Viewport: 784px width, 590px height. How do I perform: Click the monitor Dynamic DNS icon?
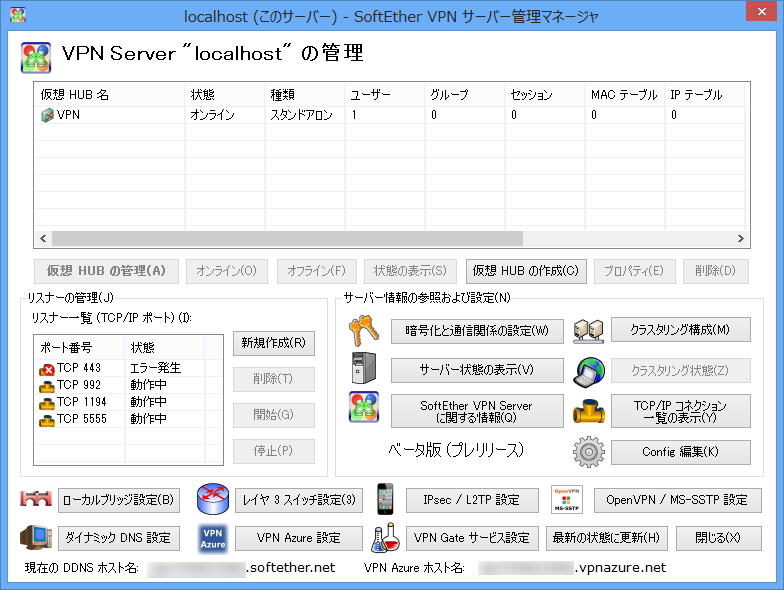[x=36, y=538]
